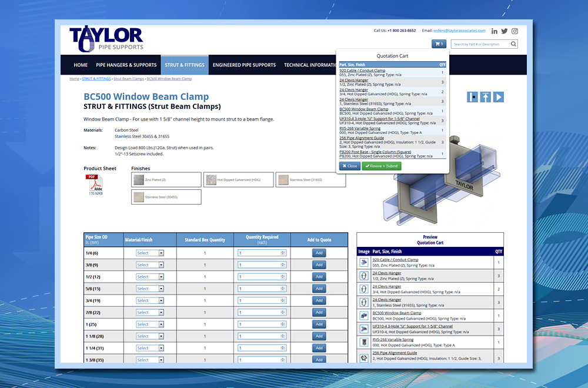Click the up-arrow navigation icon above product image
588x388 pixels.
point(485,97)
